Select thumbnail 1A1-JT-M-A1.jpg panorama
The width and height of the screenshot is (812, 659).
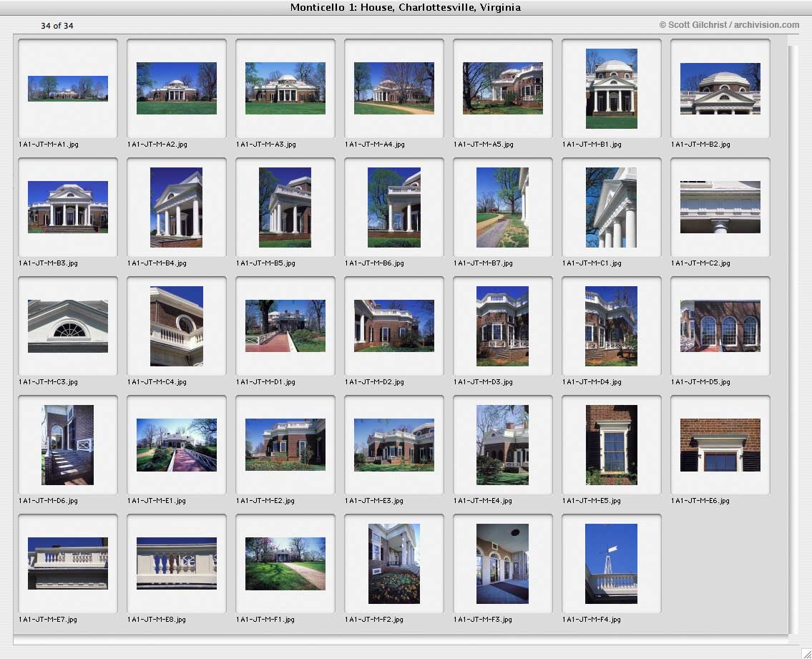click(68, 89)
